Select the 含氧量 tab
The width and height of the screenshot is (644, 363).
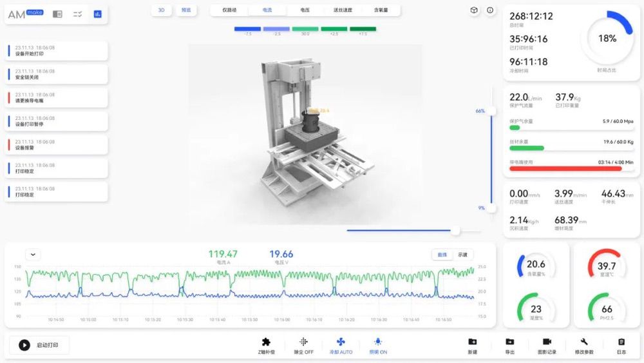[381, 10]
